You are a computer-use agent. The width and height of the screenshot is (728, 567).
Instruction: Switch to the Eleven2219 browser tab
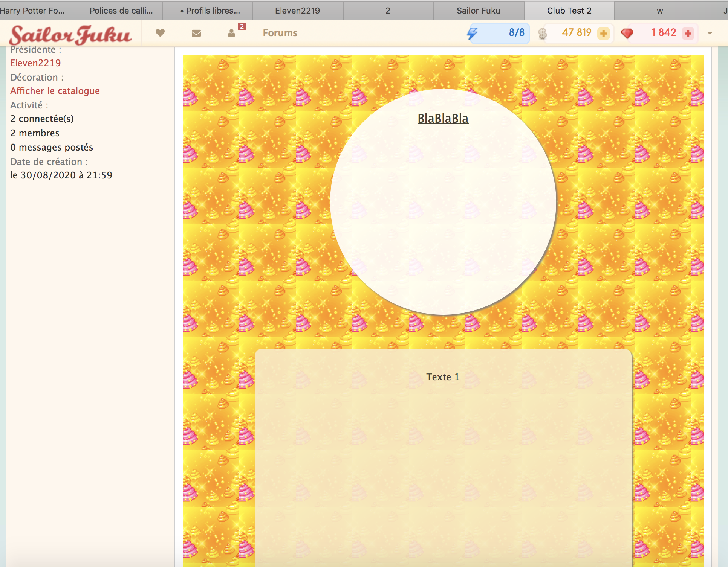(297, 11)
